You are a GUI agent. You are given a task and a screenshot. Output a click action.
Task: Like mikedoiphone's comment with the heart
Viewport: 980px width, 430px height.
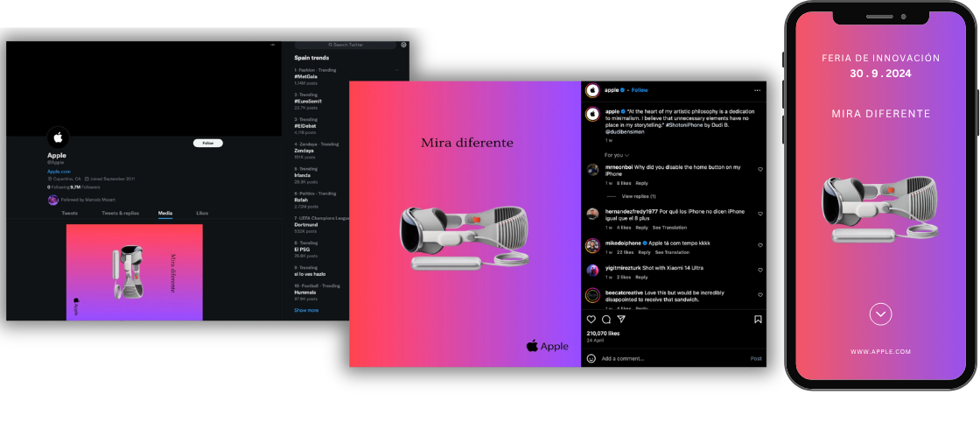point(760,245)
